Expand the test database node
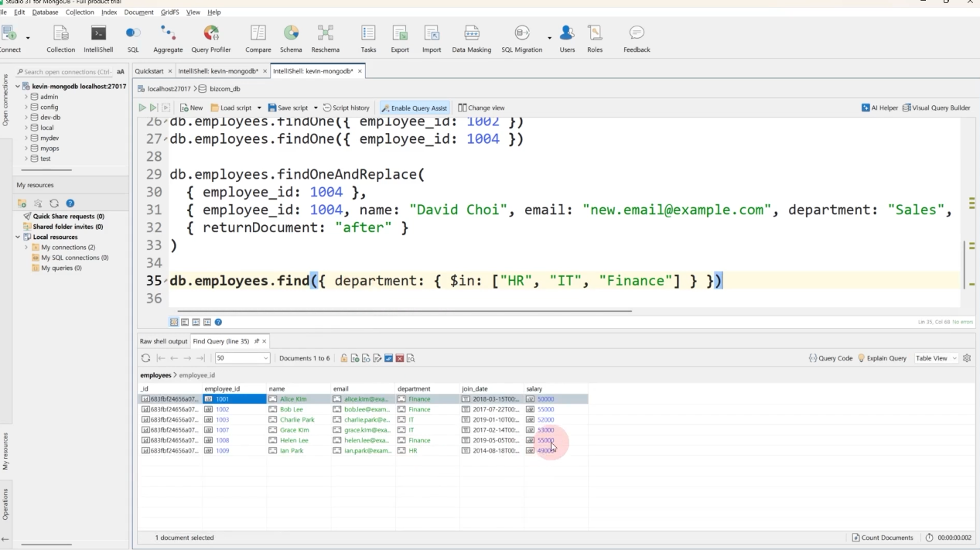980x550 pixels. (26, 159)
